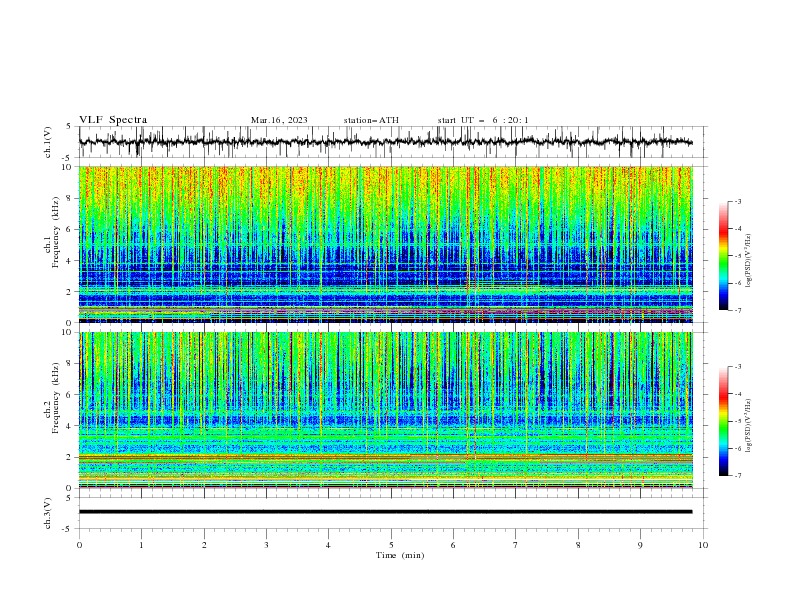Click the ch.3 flat black waveform line
The width and height of the screenshot is (792, 612).
(385, 512)
